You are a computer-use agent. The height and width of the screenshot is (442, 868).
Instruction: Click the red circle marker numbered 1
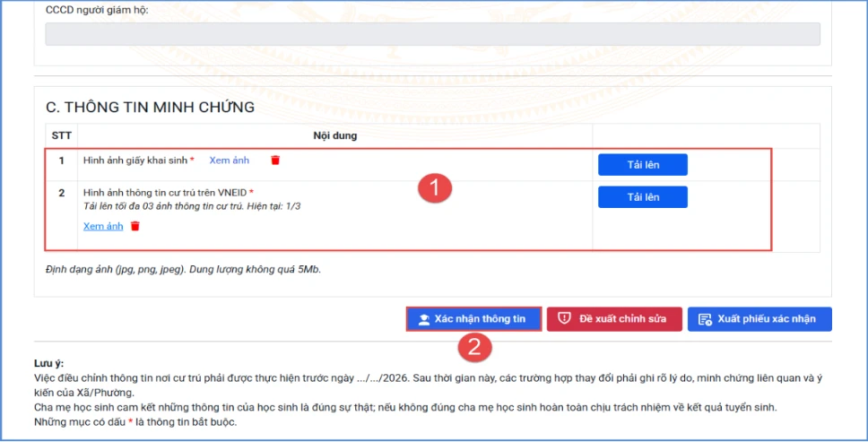[436, 189]
